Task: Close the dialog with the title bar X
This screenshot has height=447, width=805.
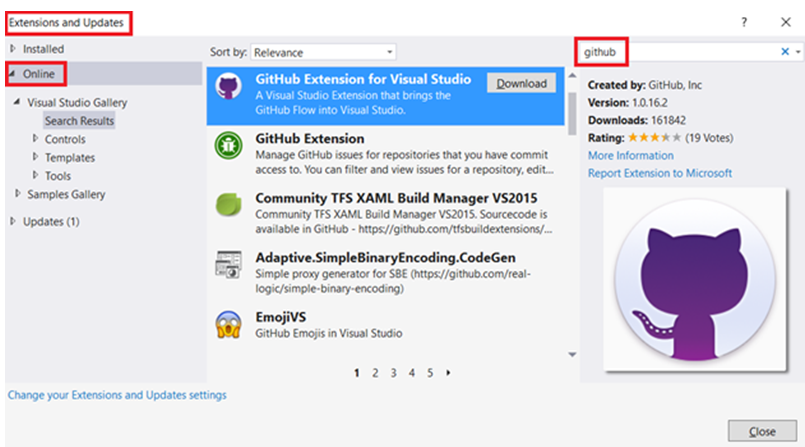Action: tap(785, 22)
